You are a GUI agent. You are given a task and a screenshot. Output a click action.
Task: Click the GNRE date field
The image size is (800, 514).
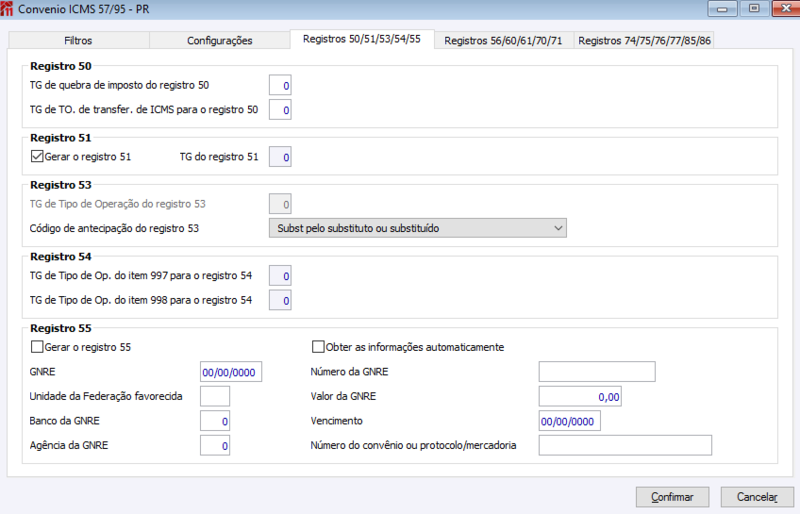click(231, 372)
